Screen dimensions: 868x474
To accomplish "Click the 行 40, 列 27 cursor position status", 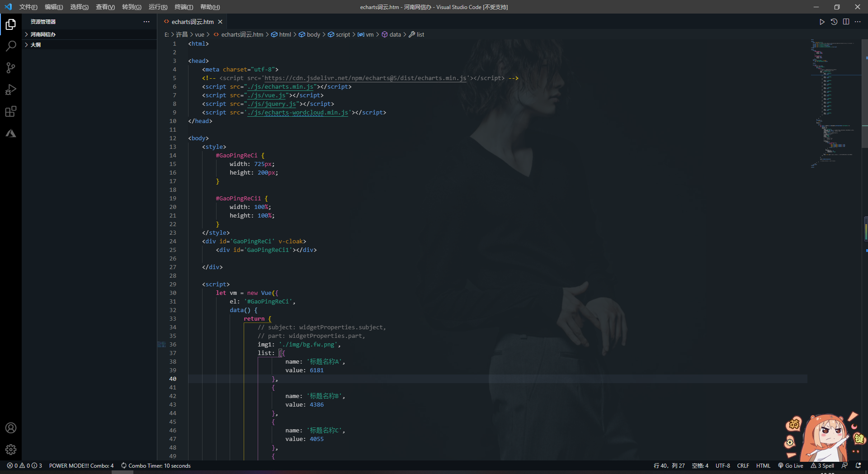I will tap(669, 465).
